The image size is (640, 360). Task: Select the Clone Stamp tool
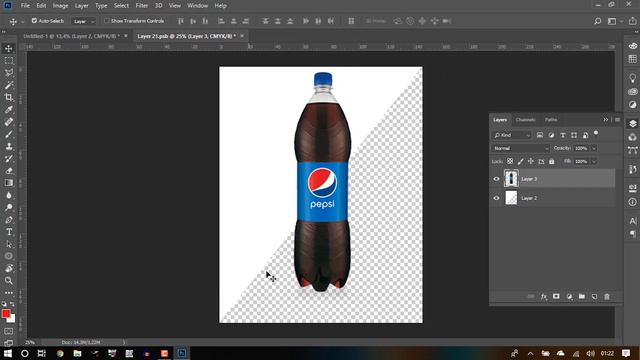(x=9, y=146)
